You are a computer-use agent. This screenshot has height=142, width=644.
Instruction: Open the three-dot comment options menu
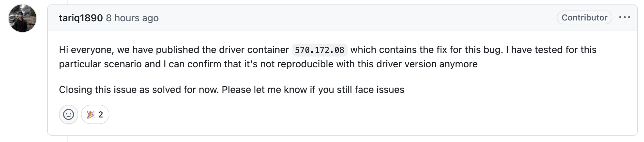[624, 17]
